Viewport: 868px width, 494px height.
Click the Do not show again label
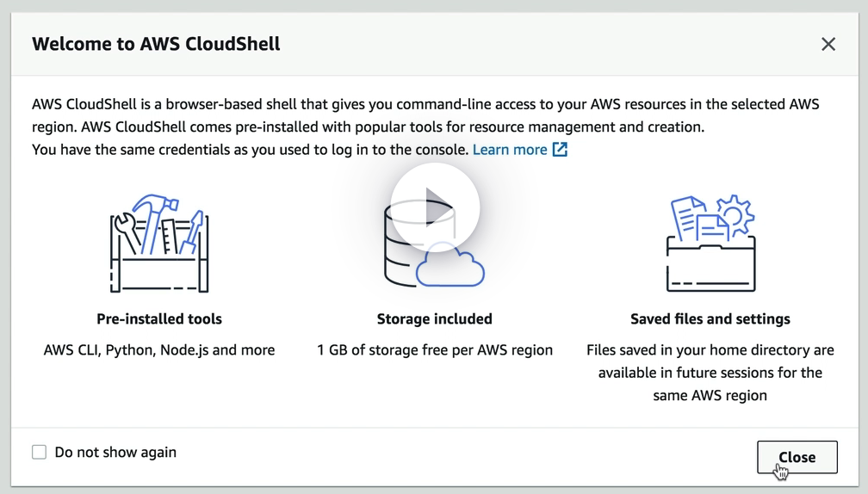[x=115, y=452]
